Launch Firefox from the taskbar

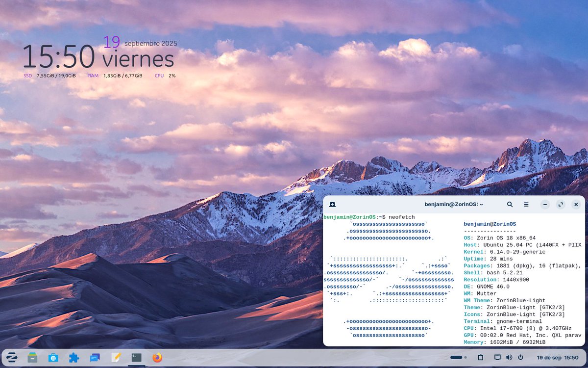pyautogui.click(x=157, y=357)
